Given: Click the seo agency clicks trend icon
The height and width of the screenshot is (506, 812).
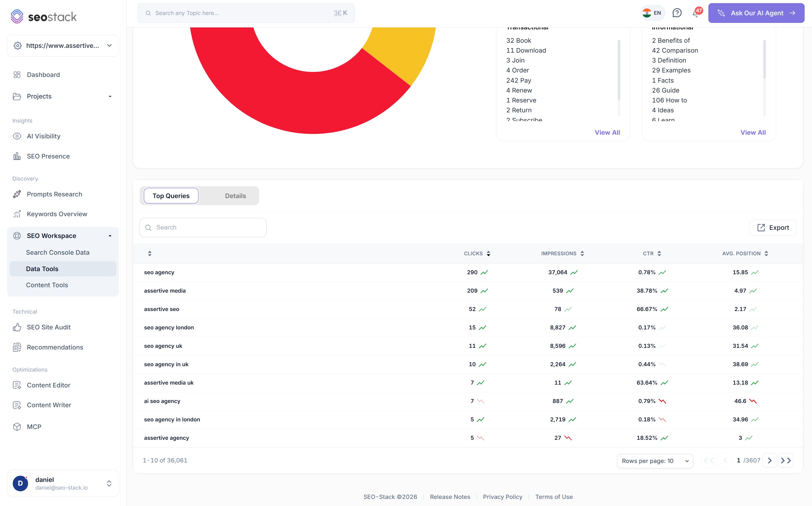Looking at the screenshot, I should [484, 273].
